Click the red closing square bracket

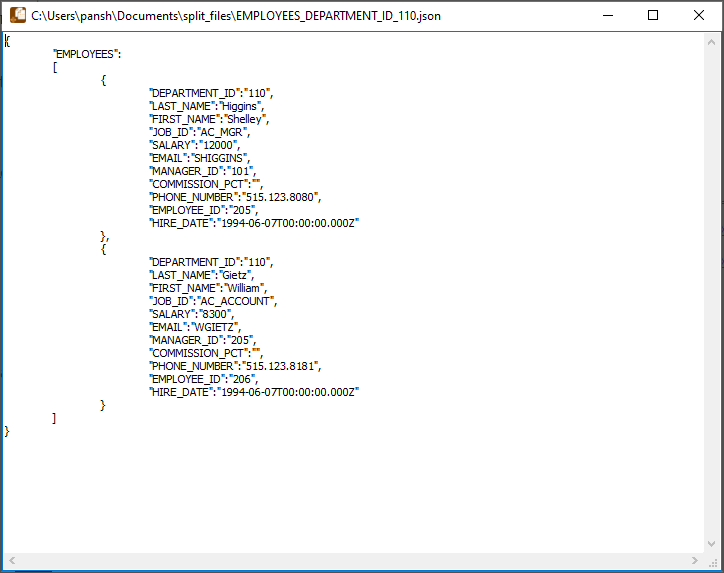(x=54, y=418)
